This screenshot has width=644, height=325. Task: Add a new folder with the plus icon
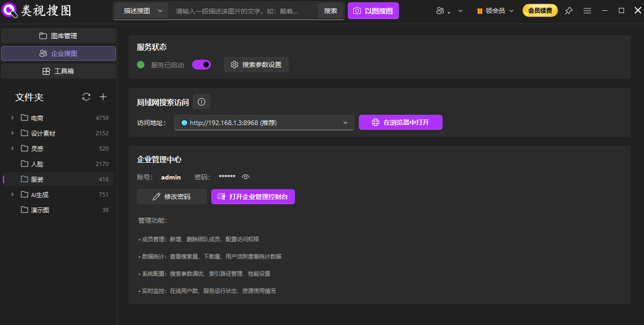coord(103,97)
